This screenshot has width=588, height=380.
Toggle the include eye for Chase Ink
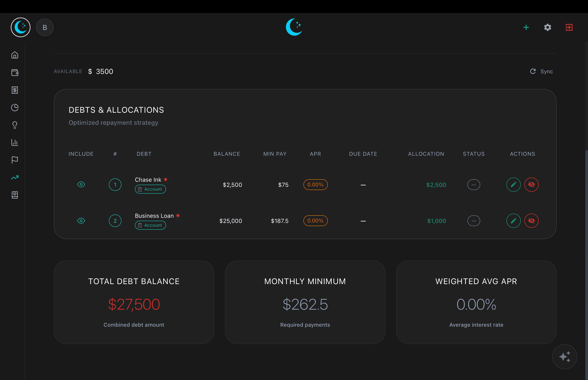[81, 185]
